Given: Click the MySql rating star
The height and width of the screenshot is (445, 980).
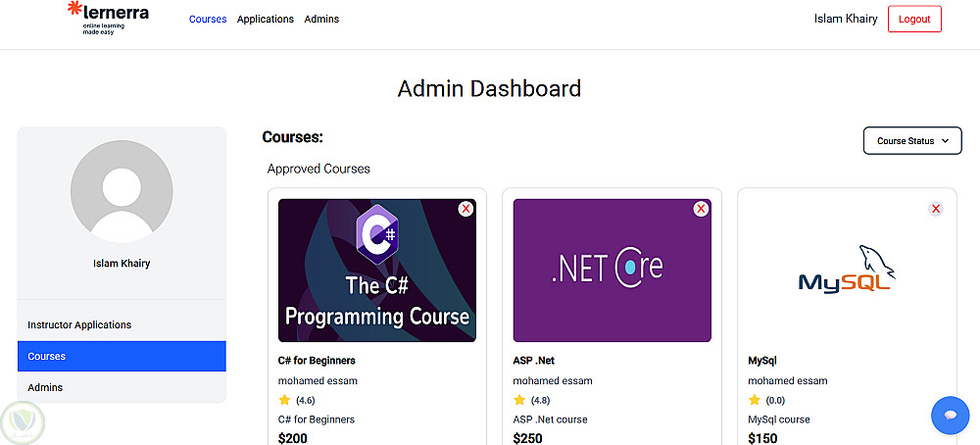Looking at the screenshot, I should (755, 400).
